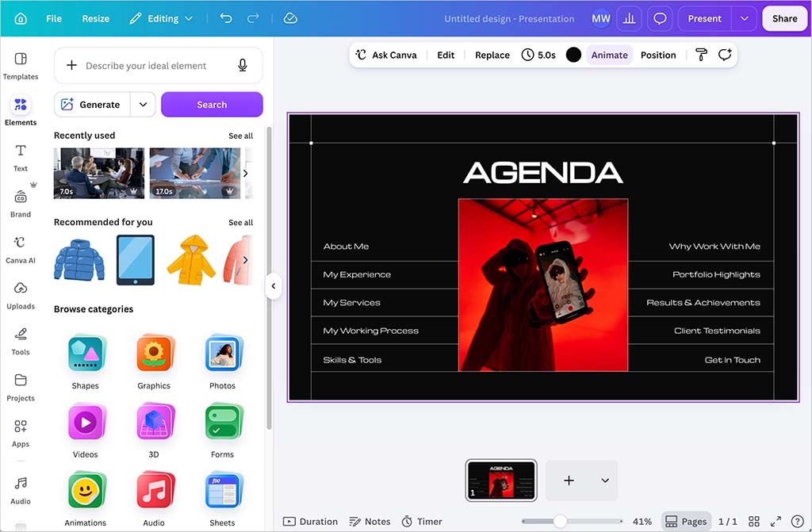This screenshot has height=532, width=812.
Task: See all Recommended for you elements
Action: pos(241,222)
